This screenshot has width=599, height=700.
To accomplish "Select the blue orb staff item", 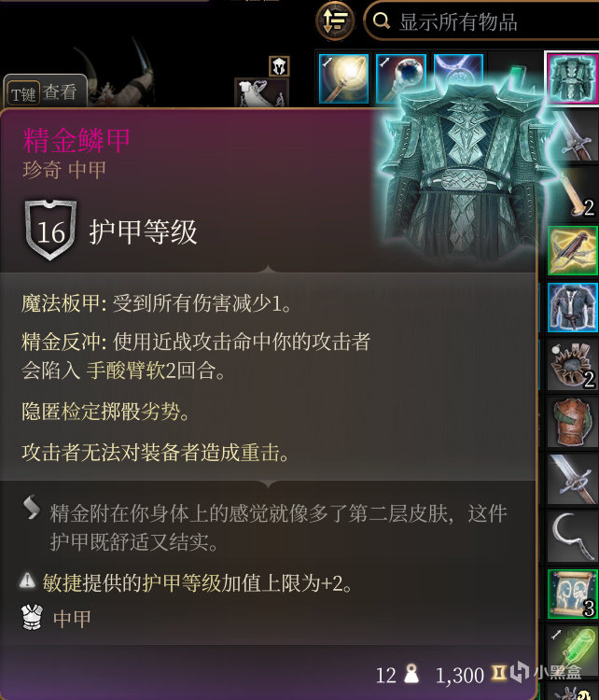I will [x=400, y=78].
